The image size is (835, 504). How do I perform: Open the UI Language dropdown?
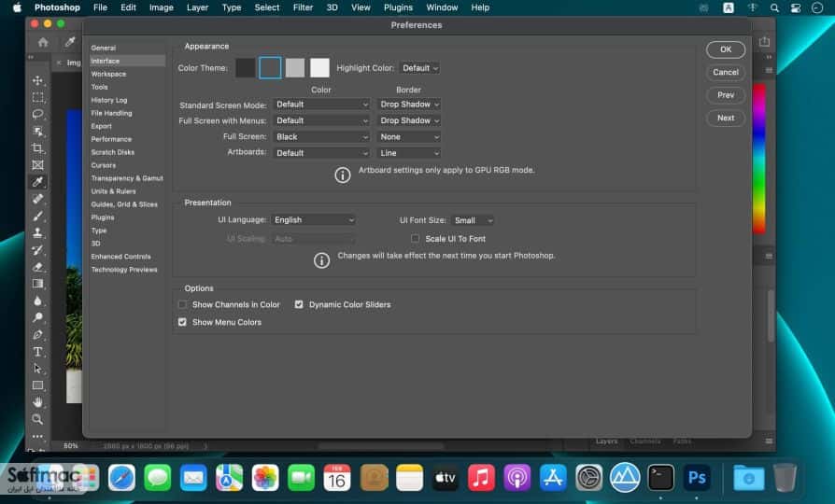(313, 220)
